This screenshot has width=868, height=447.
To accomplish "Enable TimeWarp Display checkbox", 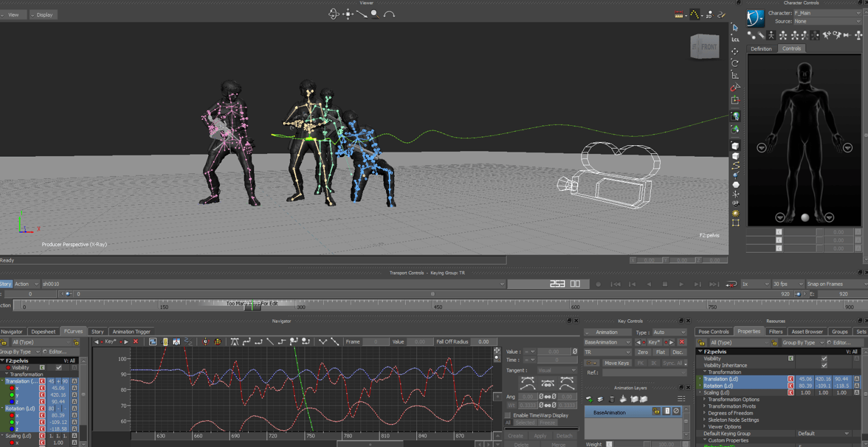I will pyautogui.click(x=507, y=415).
